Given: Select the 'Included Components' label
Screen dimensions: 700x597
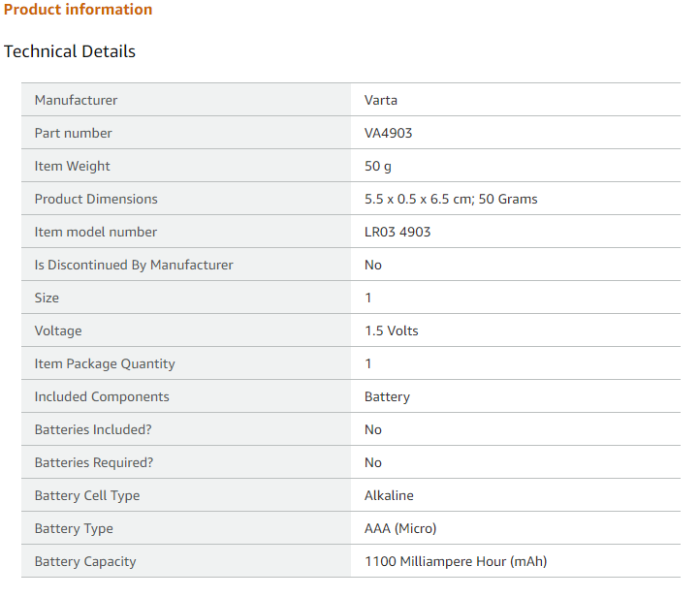Looking at the screenshot, I should coord(102,397).
